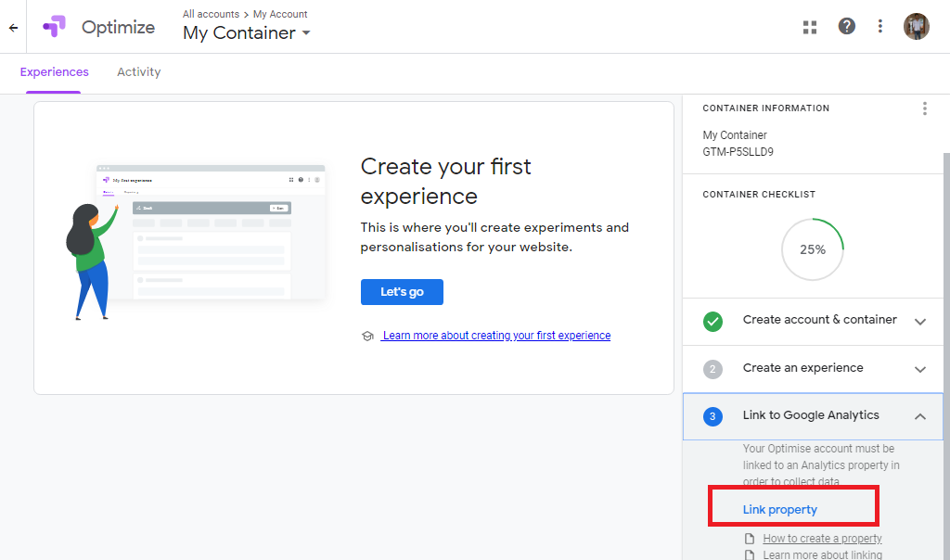
Task: Open the user profile avatar
Action: tap(916, 27)
